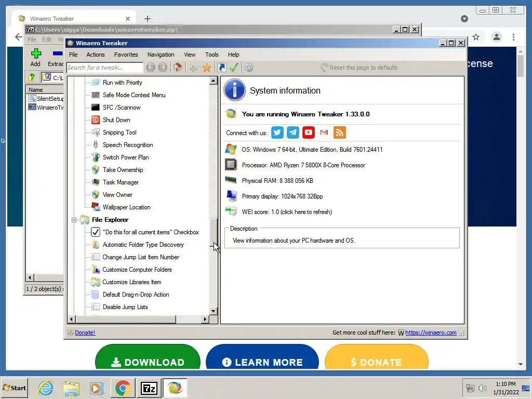Click the Windows Start button
Screen dimensions: 532x399
pos(14,388)
